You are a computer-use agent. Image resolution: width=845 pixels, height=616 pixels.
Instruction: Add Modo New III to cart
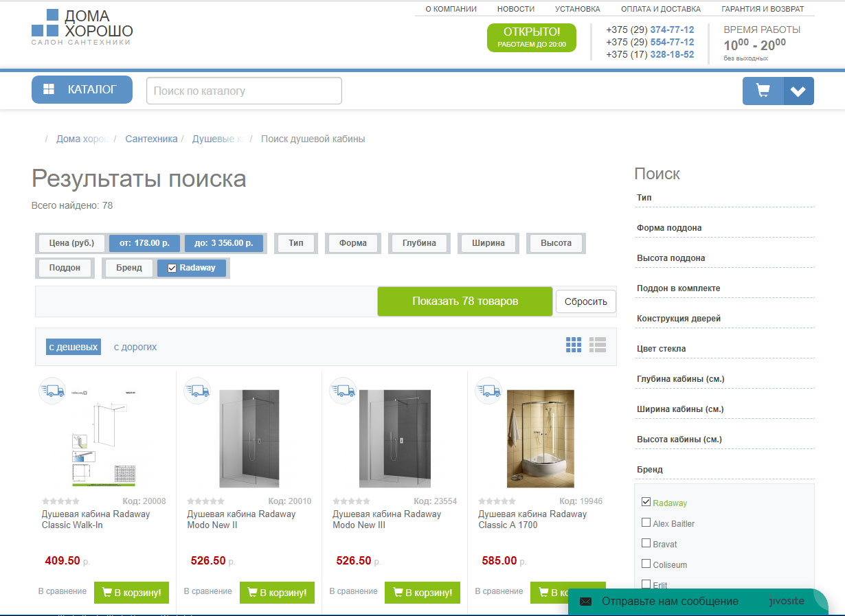coord(422,593)
